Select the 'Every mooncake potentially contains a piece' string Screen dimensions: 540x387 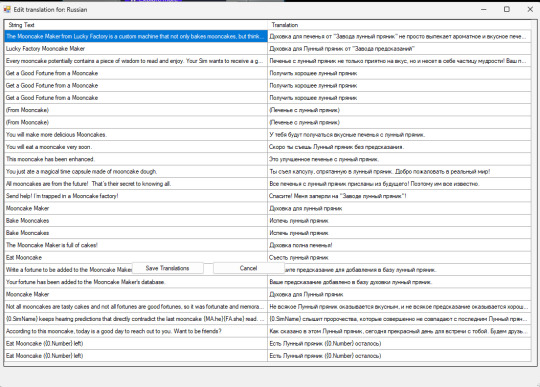136,61
